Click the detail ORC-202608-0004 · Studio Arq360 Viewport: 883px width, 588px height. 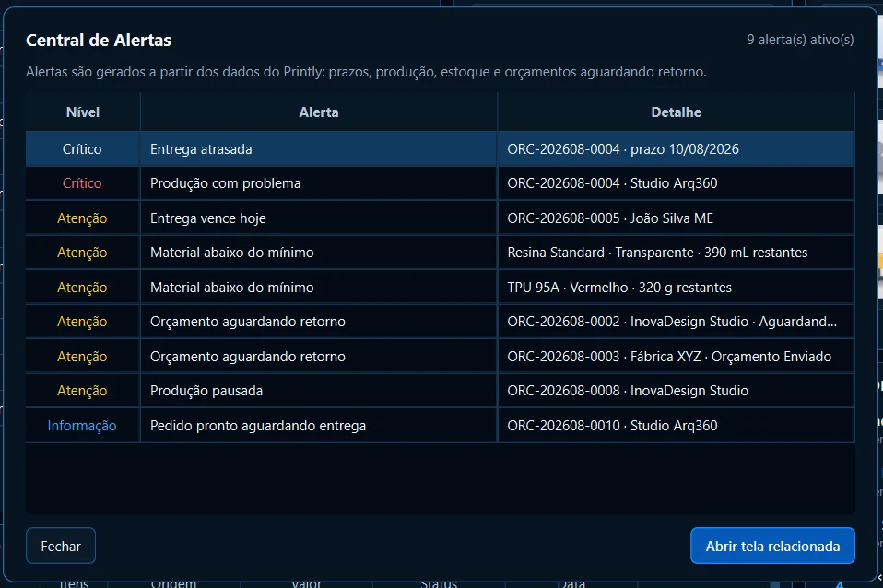pos(612,183)
